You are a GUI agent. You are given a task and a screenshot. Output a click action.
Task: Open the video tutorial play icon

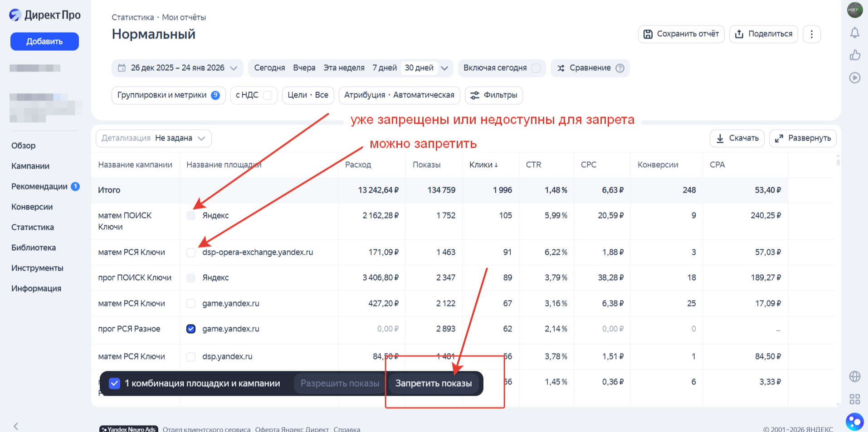pos(854,78)
